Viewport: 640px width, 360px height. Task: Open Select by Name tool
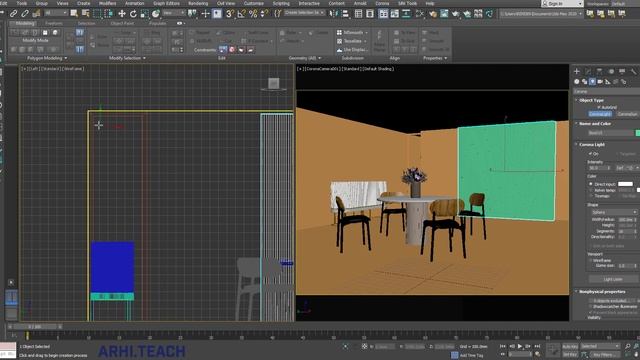click(85, 13)
